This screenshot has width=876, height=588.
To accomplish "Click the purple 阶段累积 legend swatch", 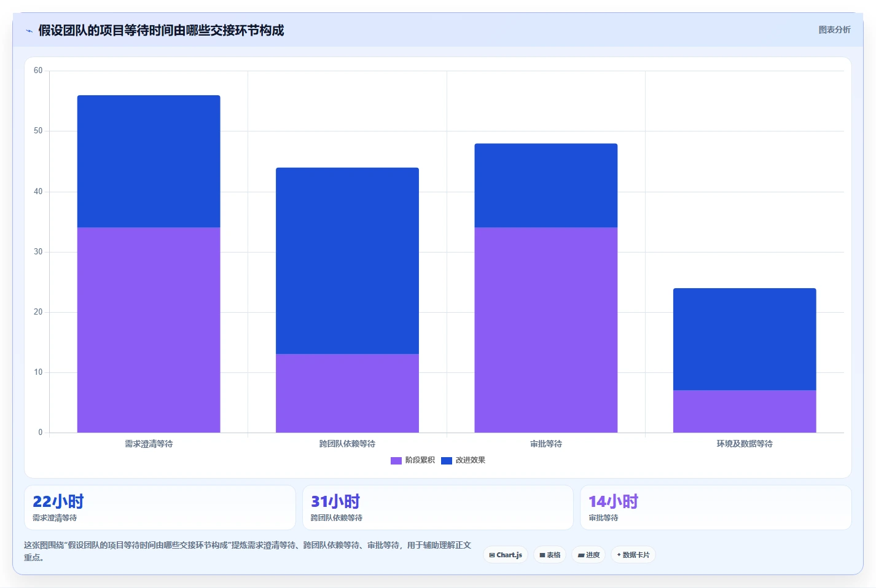I will (396, 460).
